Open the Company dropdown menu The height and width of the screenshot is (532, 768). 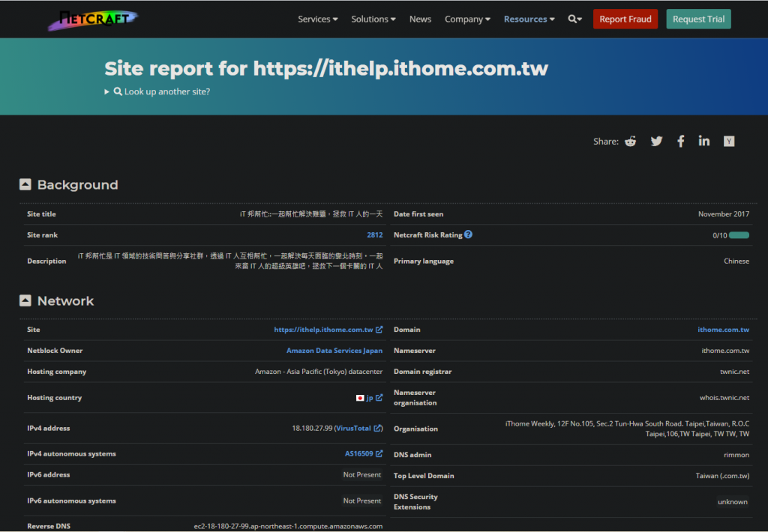click(467, 19)
